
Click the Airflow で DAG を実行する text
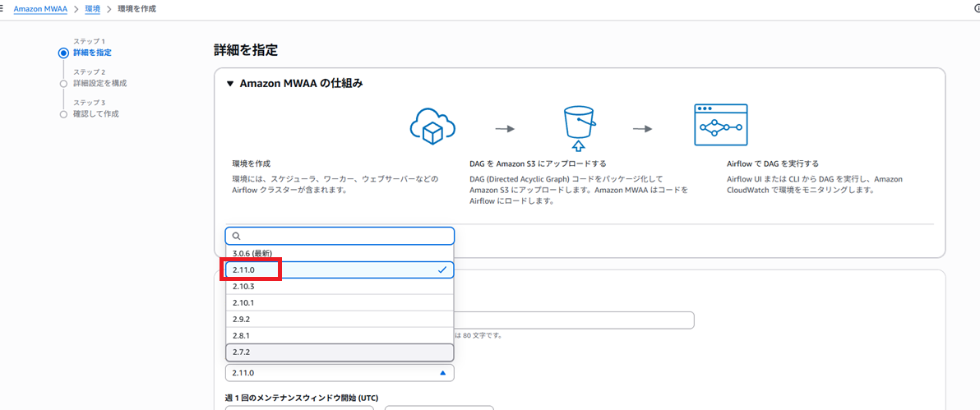point(773,164)
